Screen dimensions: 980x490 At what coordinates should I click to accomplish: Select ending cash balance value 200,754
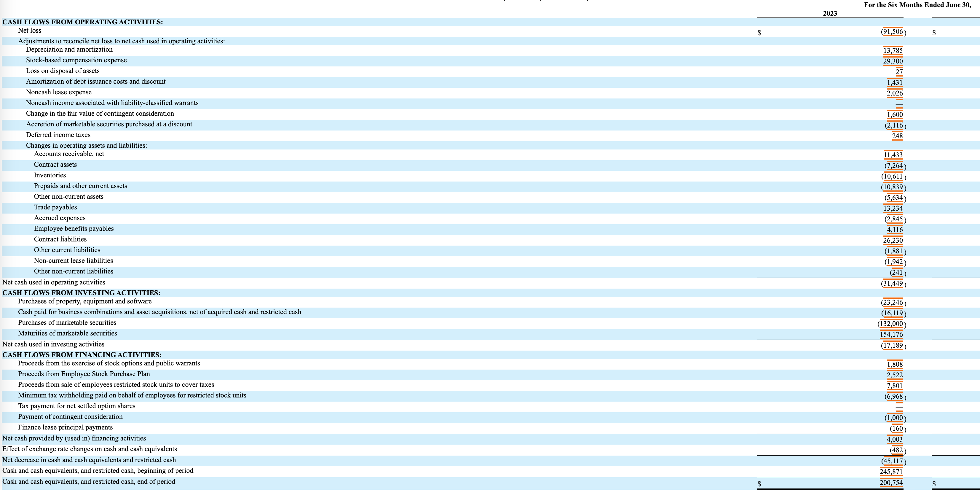click(891, 482)
